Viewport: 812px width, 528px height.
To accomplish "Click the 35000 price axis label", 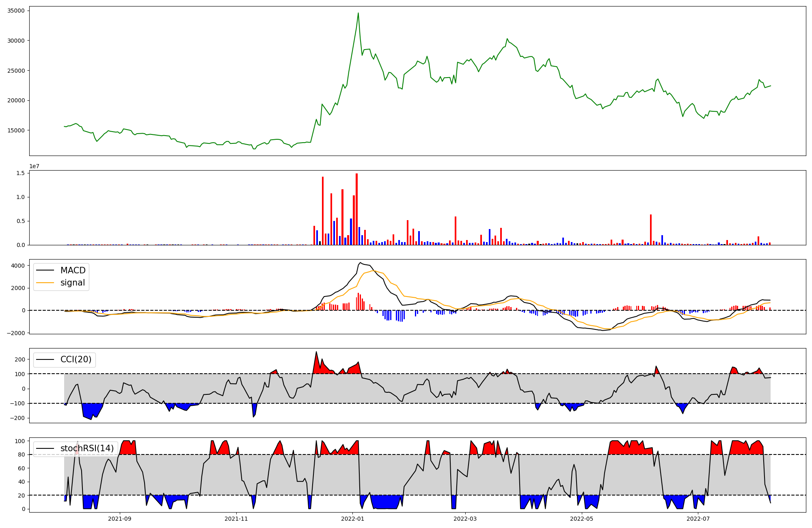I will [16, 11].
